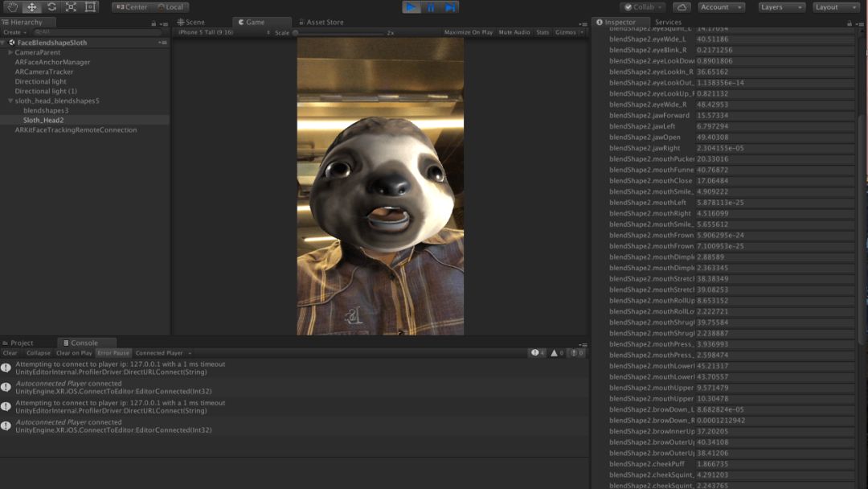Toggle Gizmos in Game view
Screen dimensions: 868x489
(x=566, y=33)
